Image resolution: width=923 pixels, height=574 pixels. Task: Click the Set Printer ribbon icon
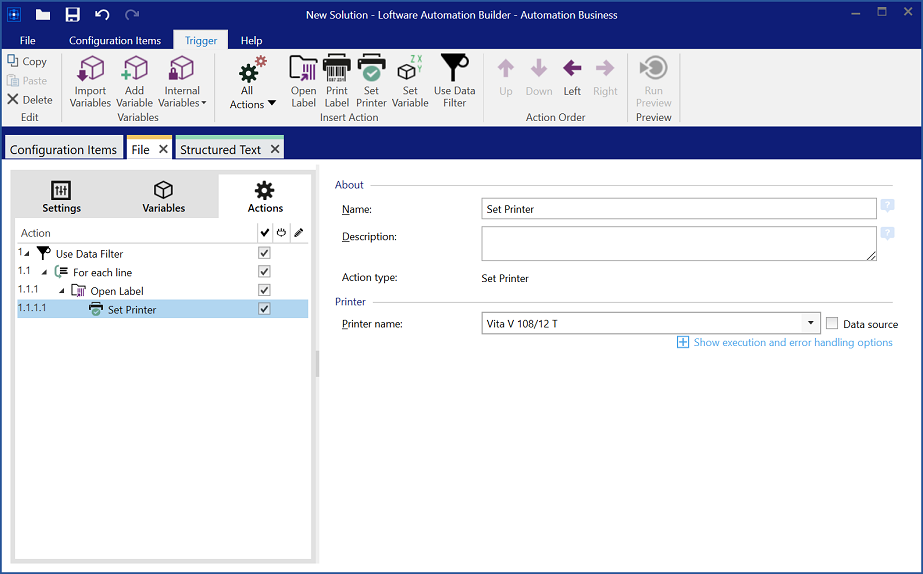[x=371, y=81]
